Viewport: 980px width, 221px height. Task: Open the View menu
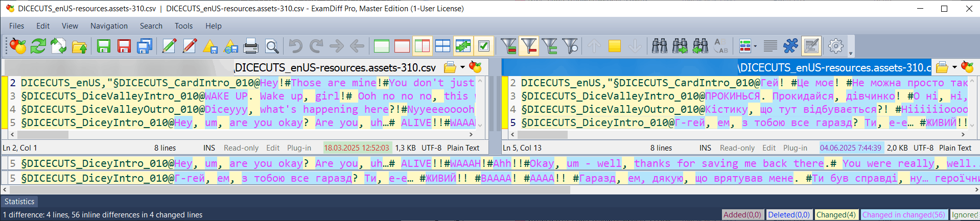point(70,26)
